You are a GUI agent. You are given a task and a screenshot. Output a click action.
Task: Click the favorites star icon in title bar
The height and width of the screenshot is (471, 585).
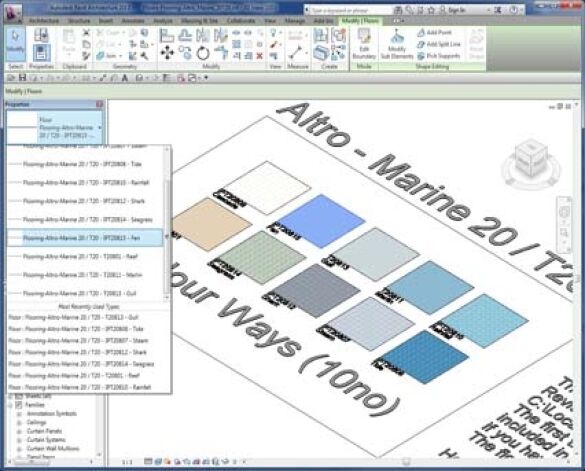(431, 10)
